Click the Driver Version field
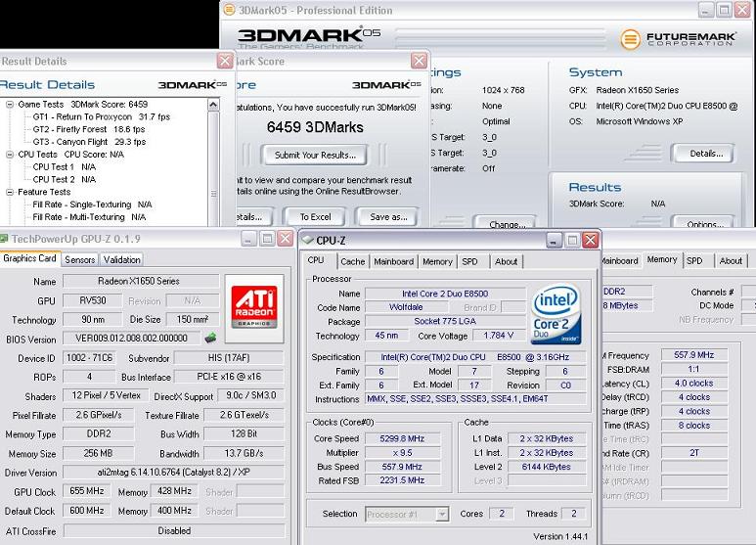 point(173,473)
